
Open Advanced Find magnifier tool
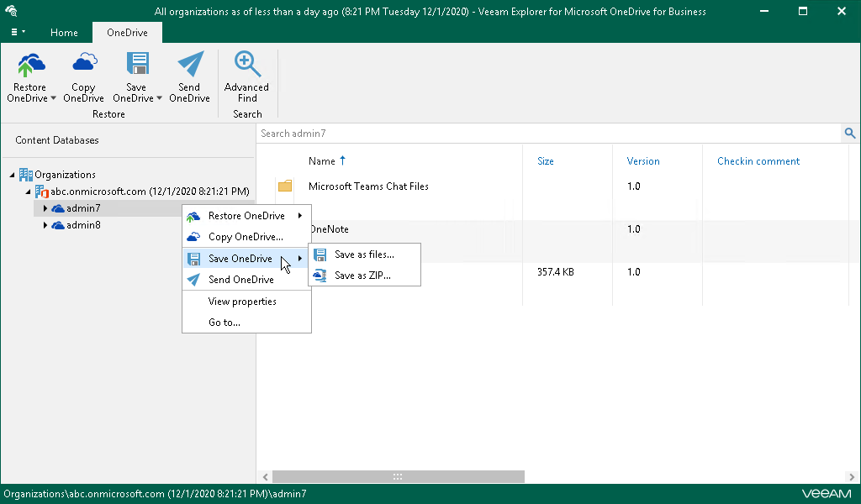tap(246, 64)
